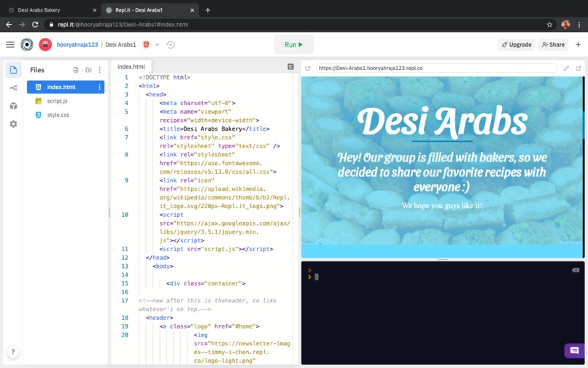Open the Files sidebar icon
The image size is (588, 368).
(x=13, y=70)
